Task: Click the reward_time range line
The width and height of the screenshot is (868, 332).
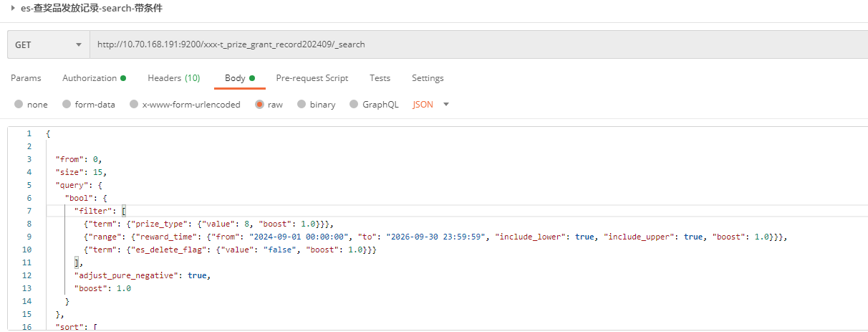Action: point(435,237)
